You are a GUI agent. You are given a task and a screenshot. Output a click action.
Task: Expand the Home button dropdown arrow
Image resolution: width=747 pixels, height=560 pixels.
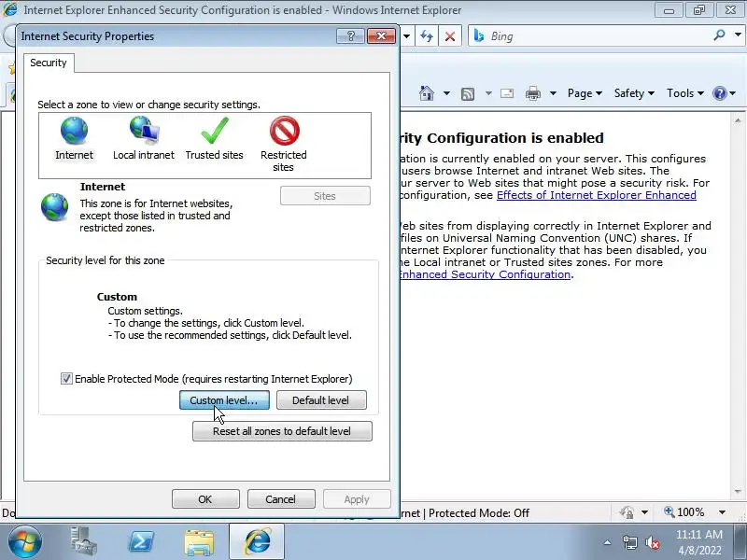(x=446, y=93)
